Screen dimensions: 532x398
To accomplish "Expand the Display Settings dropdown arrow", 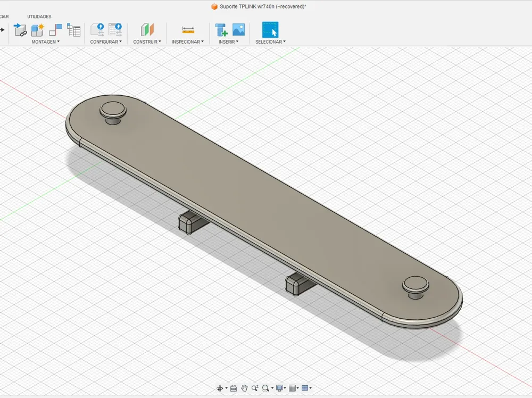I will (x=285, y=388).
